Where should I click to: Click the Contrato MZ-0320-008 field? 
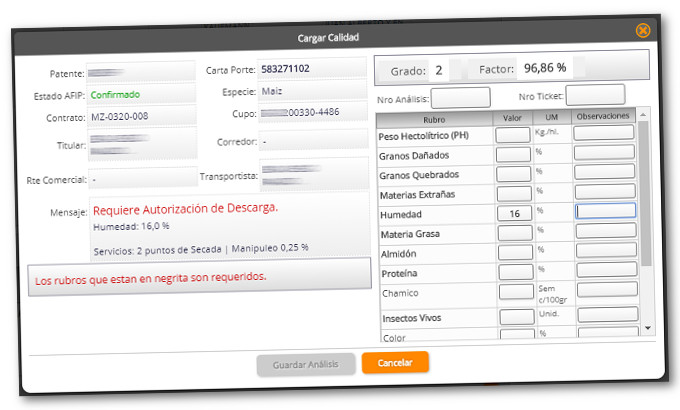pyautogui.click(x=140, y=116)
